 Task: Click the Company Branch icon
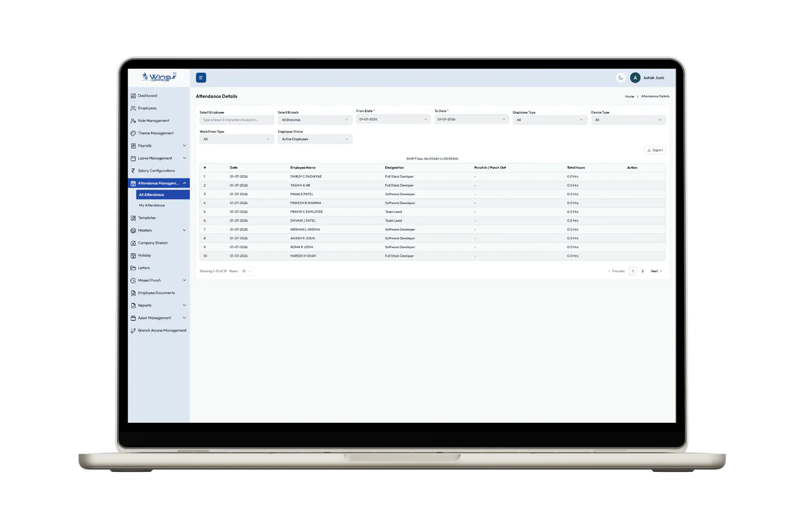tap(133, 243)
